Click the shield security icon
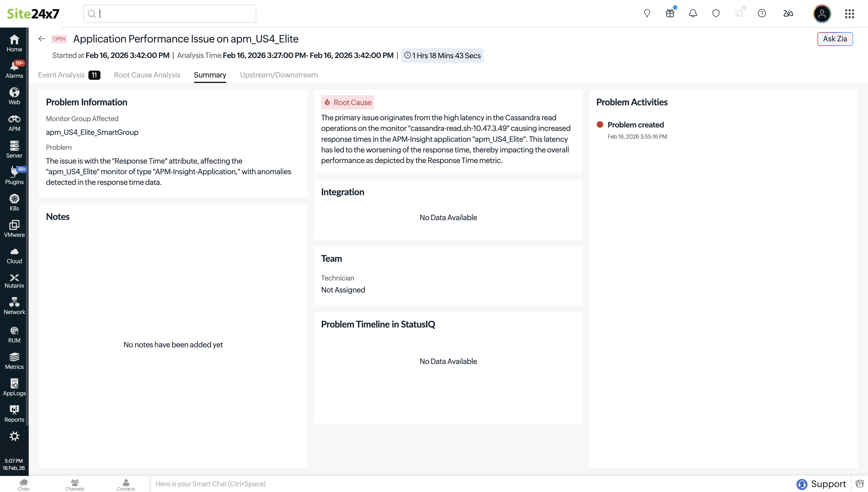868x492 pixels. click(x=716, y=13)
